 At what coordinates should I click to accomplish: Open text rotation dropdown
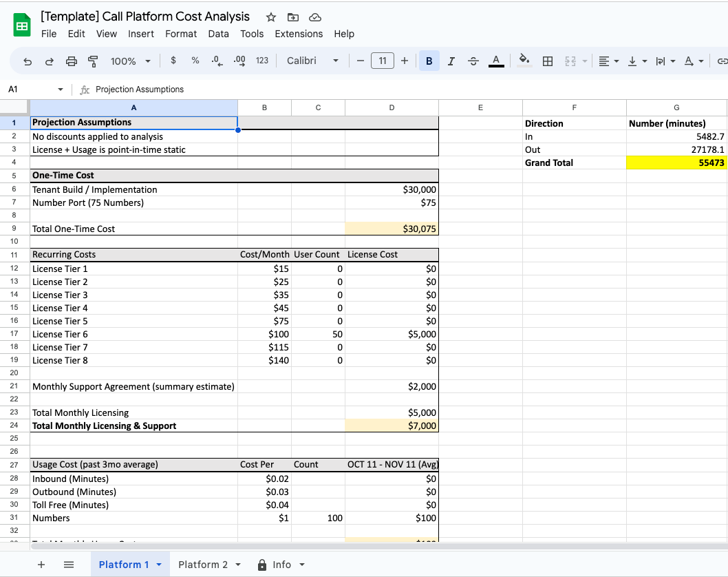694,61
